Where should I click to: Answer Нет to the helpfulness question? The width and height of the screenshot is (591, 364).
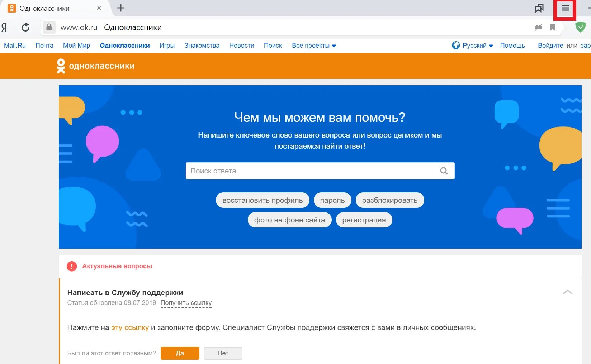tap(223, 353)
